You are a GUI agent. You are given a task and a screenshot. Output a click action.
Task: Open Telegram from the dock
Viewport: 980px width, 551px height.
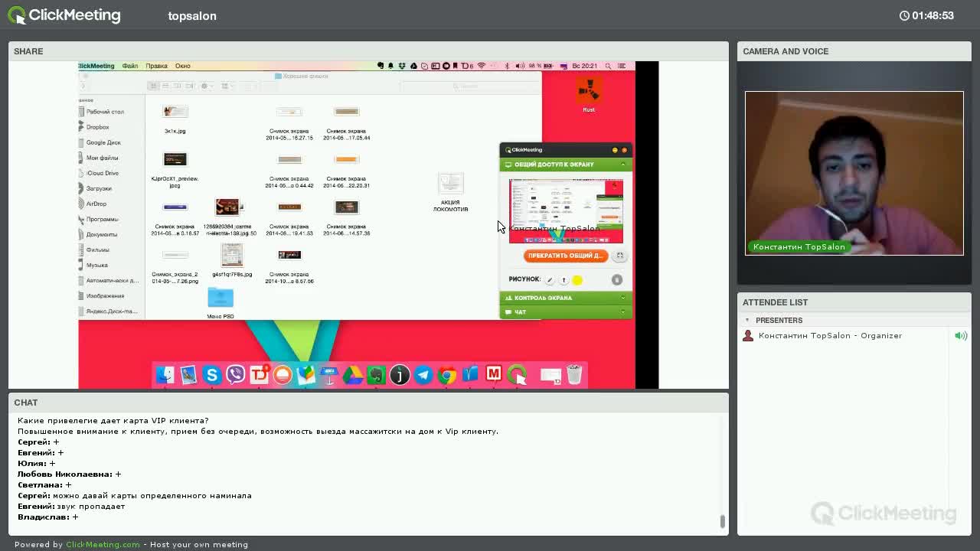423,375
